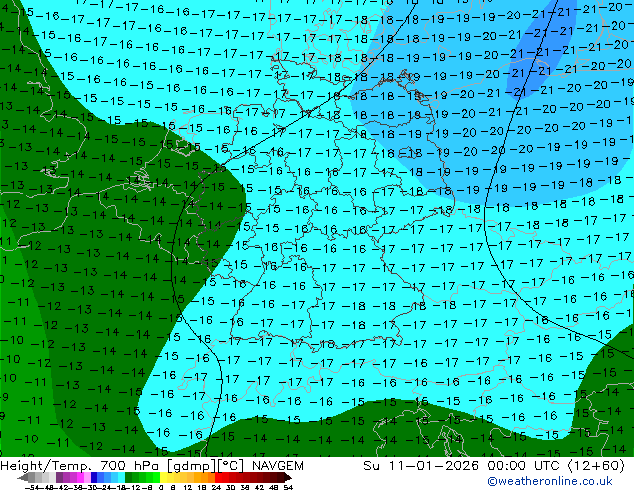The image size is (634, 490).
Task: Select the yellow swatch in the temperature legend
Action: 163,477
